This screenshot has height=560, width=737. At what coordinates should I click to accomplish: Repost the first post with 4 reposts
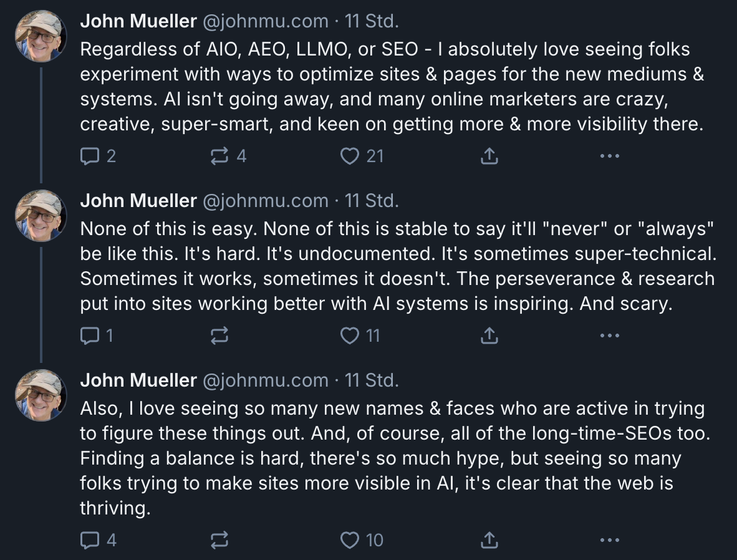coord(219,156)
